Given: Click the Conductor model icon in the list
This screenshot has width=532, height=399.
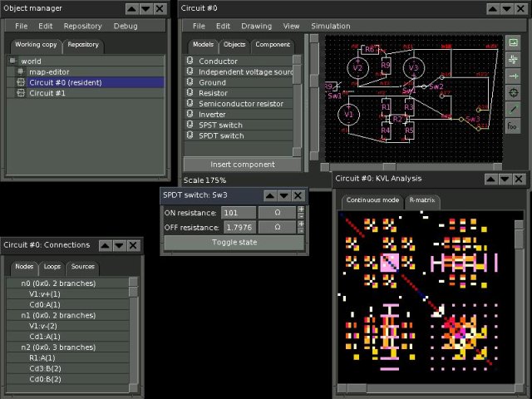Looking at the screenshot, I should point(190,61).
